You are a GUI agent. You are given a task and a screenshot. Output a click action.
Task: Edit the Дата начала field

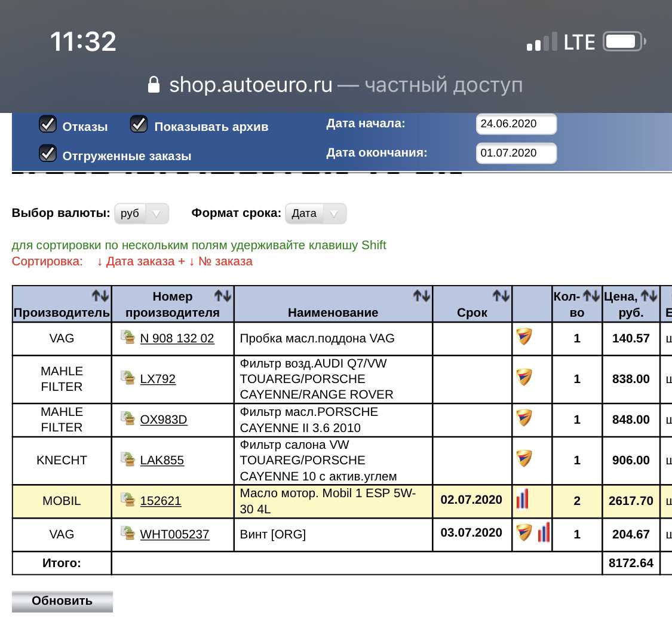(516, 124)
